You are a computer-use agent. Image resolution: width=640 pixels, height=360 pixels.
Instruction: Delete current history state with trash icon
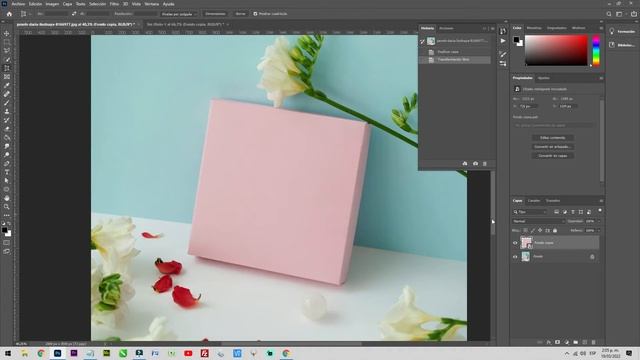(x=485, y=164)
